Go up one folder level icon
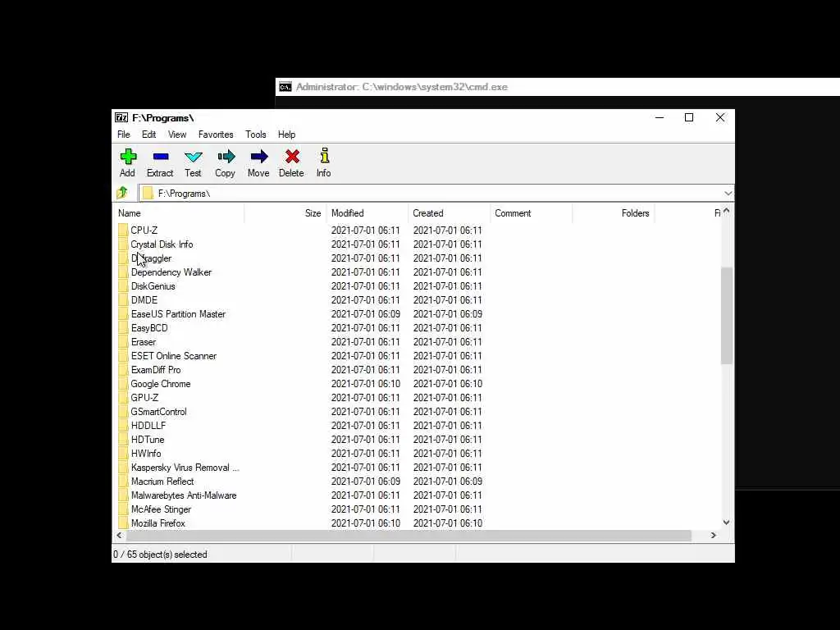The width and height of the screenshot is (840, 630). tap(122, 192)
